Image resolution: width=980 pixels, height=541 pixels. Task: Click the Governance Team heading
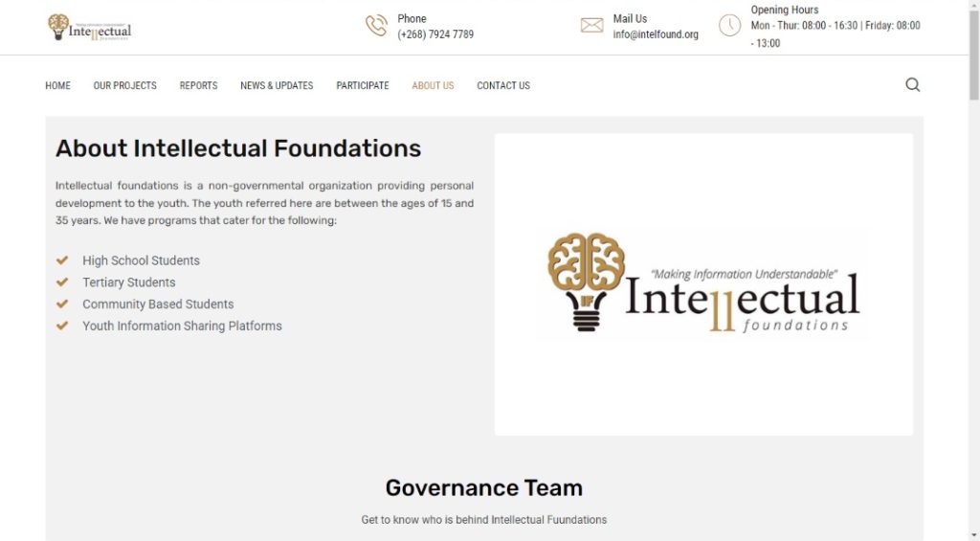(x=483, y=487)
